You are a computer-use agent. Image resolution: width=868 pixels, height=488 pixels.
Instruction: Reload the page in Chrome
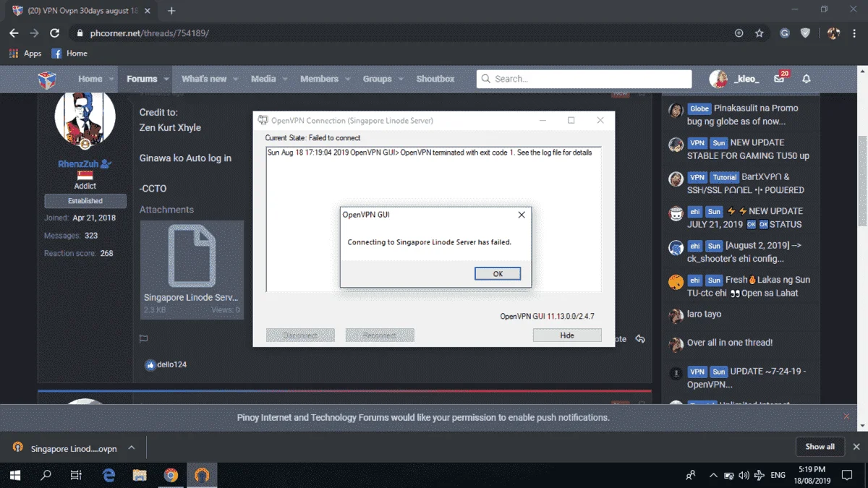[x=54, y=33]
